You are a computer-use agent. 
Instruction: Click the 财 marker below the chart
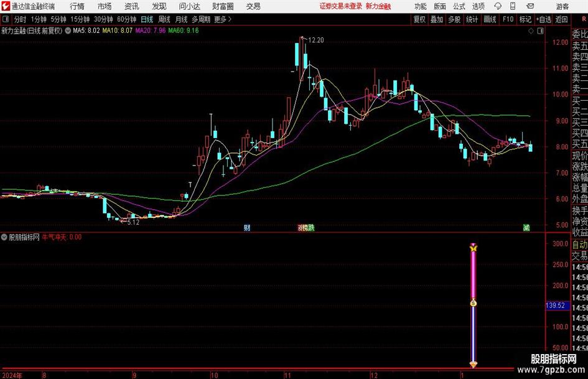click(x=247, y=227)
